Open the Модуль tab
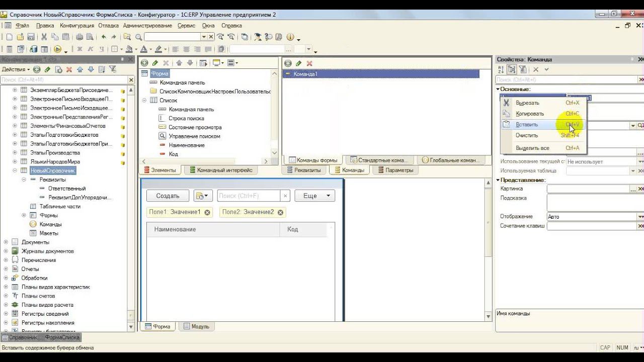This screenshot has width=644, height=362. [x=196, y=326]
